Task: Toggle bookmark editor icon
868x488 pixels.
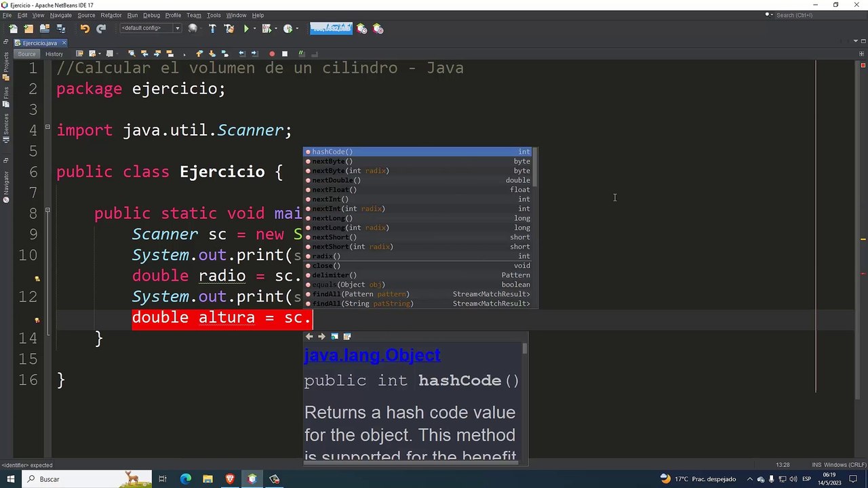Action: pos(225,54)
